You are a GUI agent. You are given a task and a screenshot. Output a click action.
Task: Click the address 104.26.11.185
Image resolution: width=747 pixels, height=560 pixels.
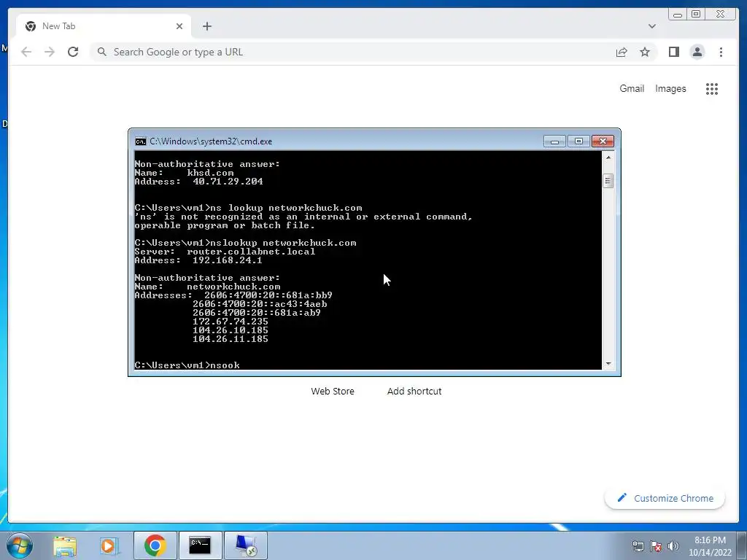(x=230, y=339)
